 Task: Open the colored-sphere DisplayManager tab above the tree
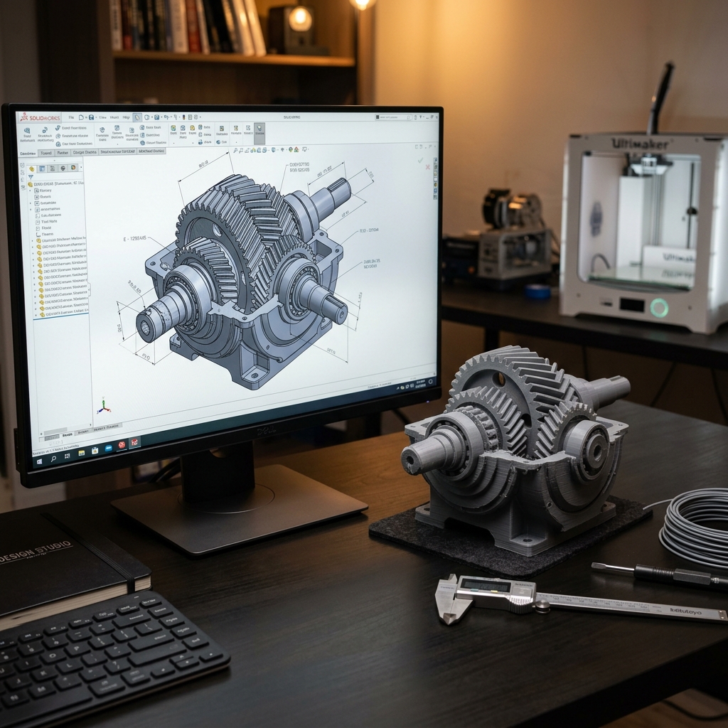73,168
